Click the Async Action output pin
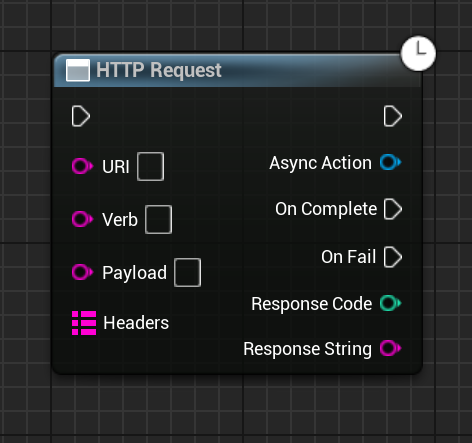 pos(390,162)
